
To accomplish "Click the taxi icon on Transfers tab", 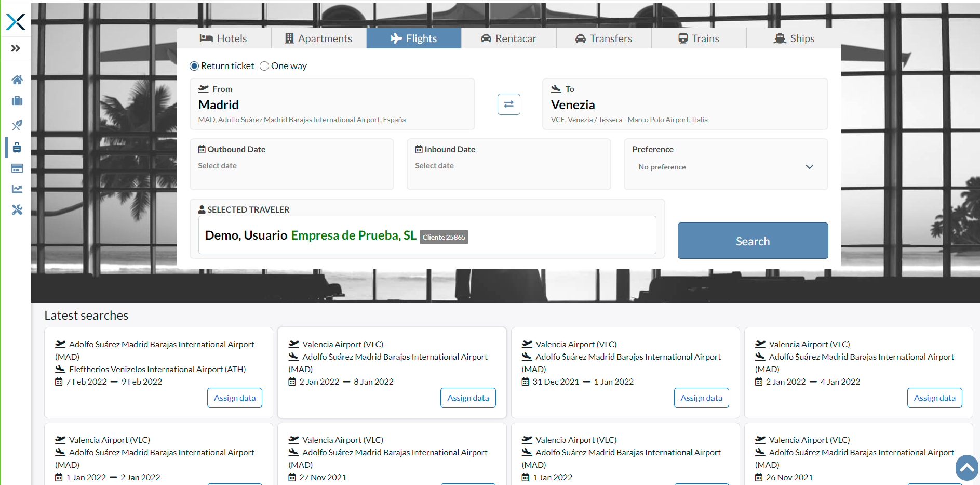I will click(x=581, y=38).
